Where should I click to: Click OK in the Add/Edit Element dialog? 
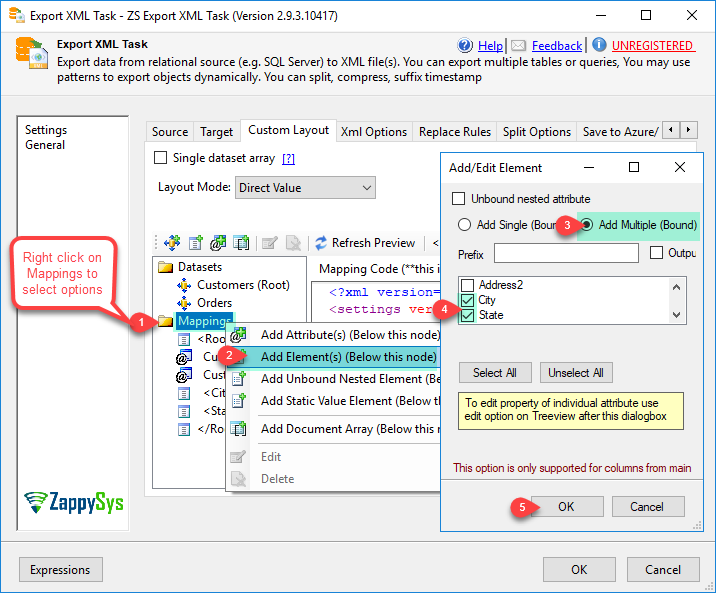pos(566,507)
